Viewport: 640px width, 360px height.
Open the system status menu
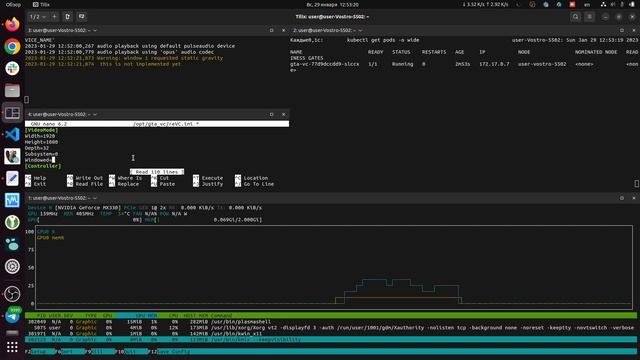pyautogui.click(x=618, y=4)
